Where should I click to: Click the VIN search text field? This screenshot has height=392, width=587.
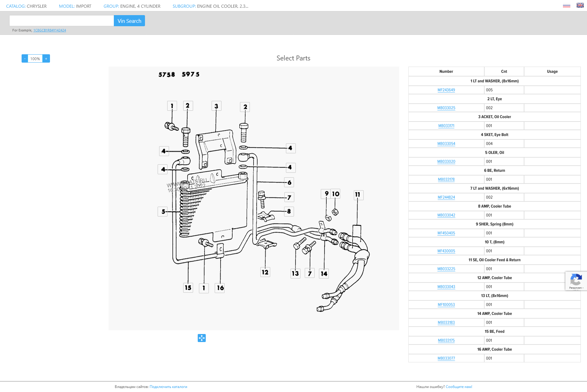62,21
